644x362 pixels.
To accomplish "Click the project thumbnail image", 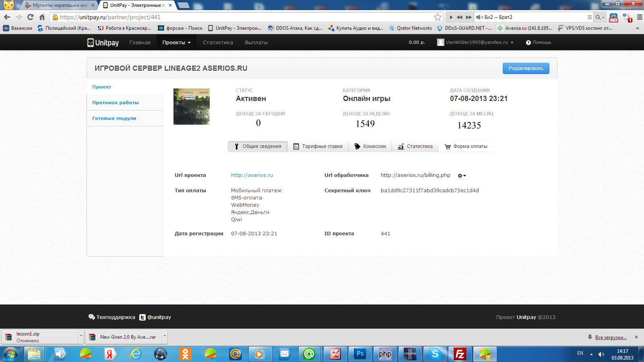I will 192,107.
